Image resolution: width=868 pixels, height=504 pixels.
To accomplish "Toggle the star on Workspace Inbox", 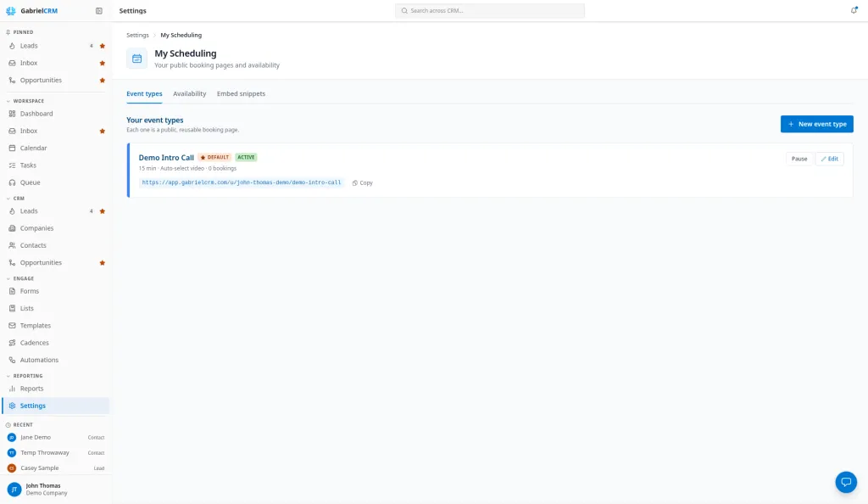I will 103,132.
